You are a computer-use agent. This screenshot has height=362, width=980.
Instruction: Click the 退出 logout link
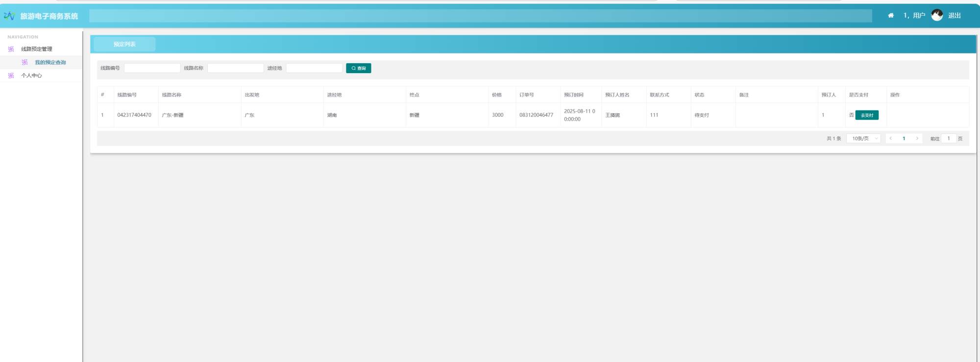coord(954,16)
